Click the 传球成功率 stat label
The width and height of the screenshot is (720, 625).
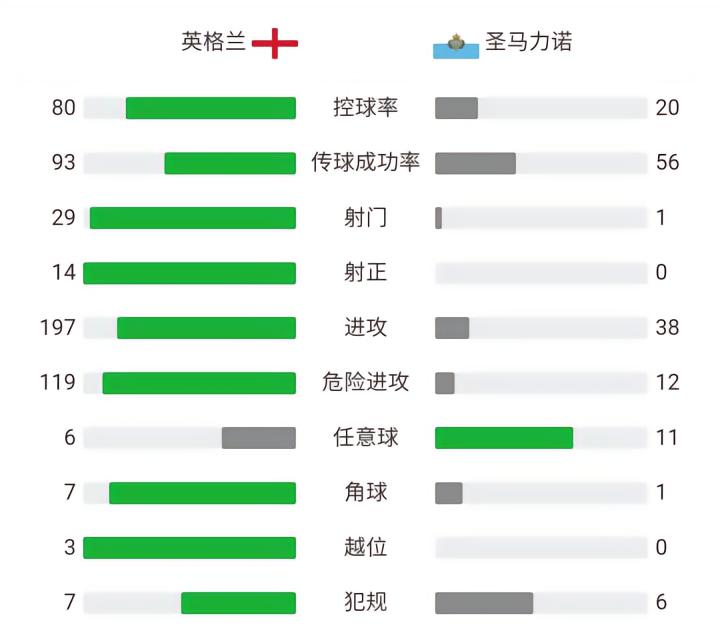coord(365,163)
